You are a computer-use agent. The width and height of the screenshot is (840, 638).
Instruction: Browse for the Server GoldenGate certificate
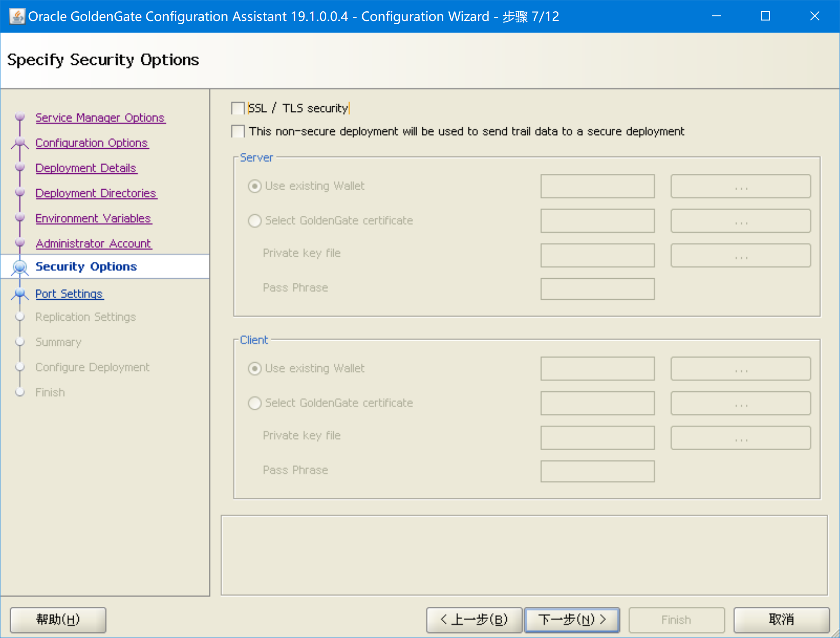point(741,220)
